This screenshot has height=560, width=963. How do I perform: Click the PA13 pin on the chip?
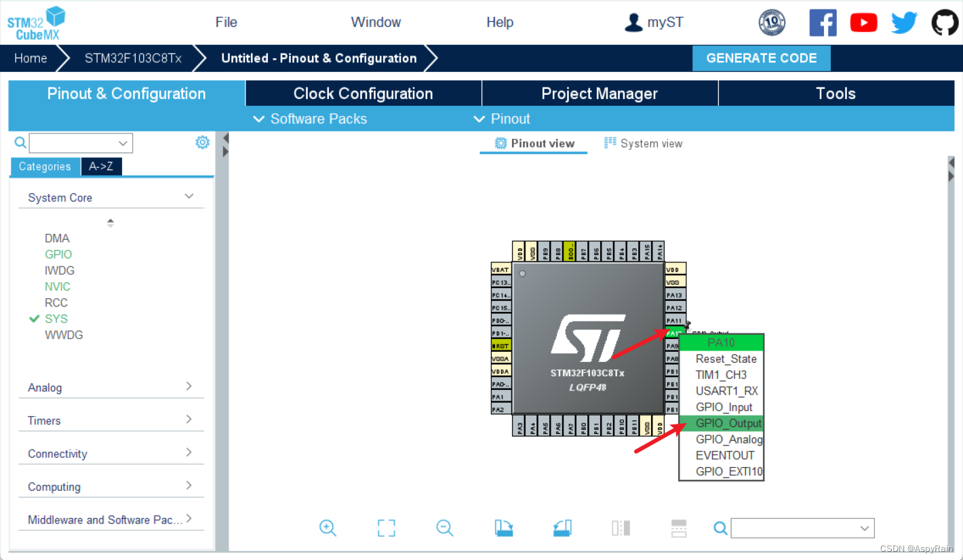[675, 295]
